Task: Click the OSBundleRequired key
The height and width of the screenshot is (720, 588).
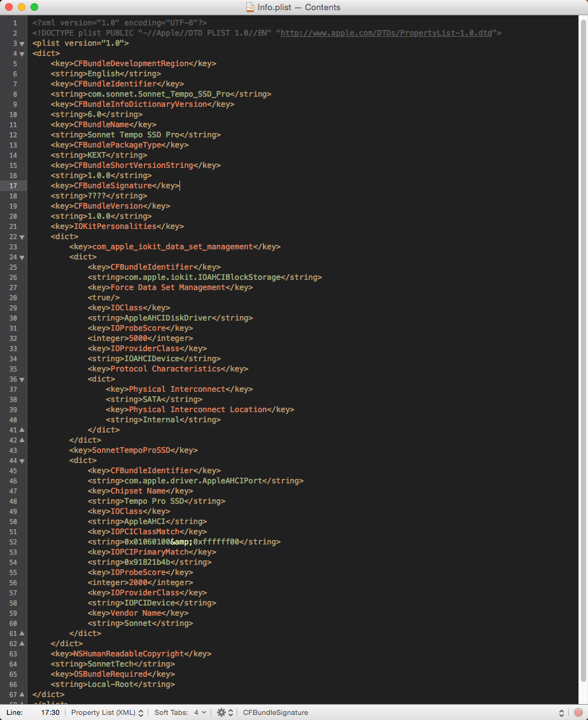Action: 110,674
